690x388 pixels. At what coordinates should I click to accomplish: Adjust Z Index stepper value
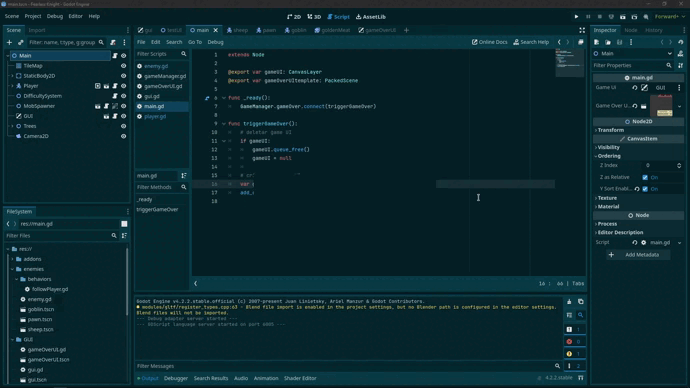coord(679,165)
